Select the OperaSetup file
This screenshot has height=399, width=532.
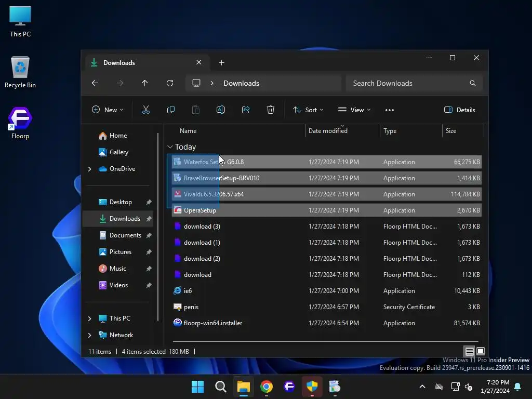(326, 210)
